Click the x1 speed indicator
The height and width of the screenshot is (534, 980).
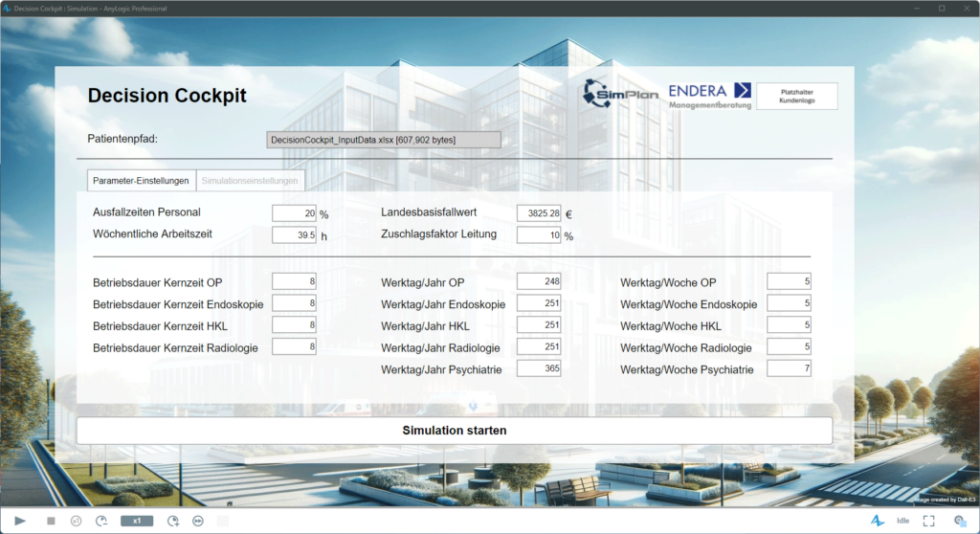coord(137,521)
